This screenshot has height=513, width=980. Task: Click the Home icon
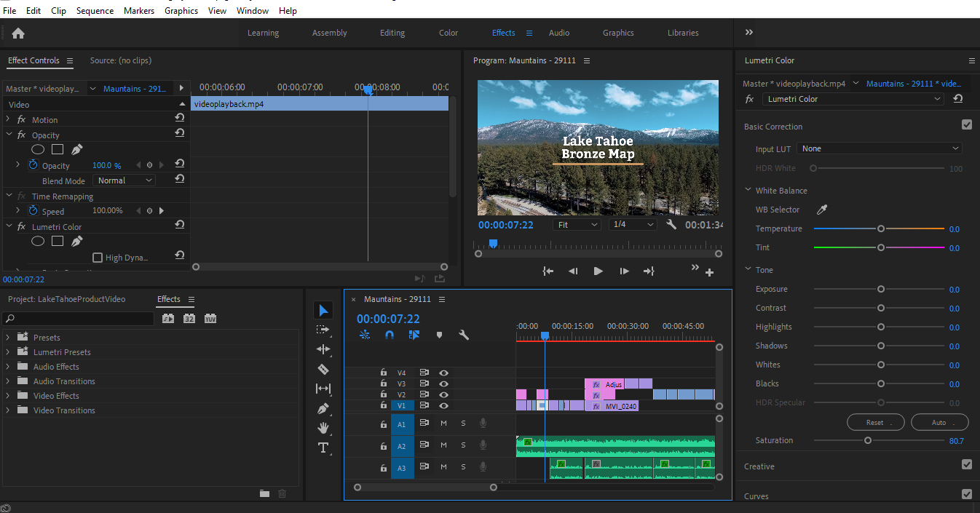point(18,33)
